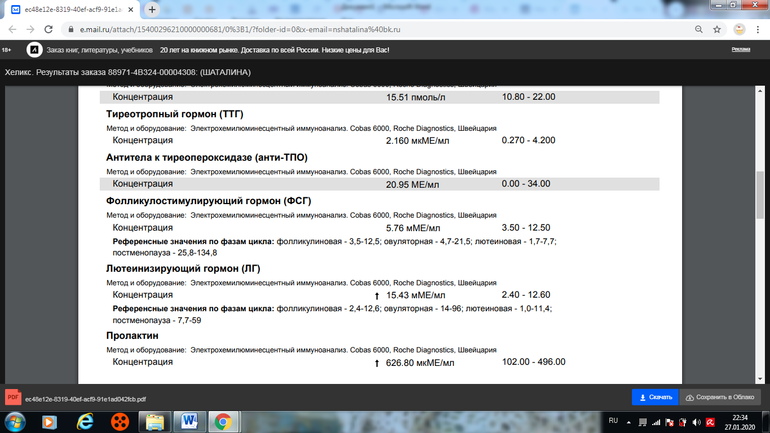Open the book ad banner link
This screenshot has width=770, height=433.
click(200, 49)
